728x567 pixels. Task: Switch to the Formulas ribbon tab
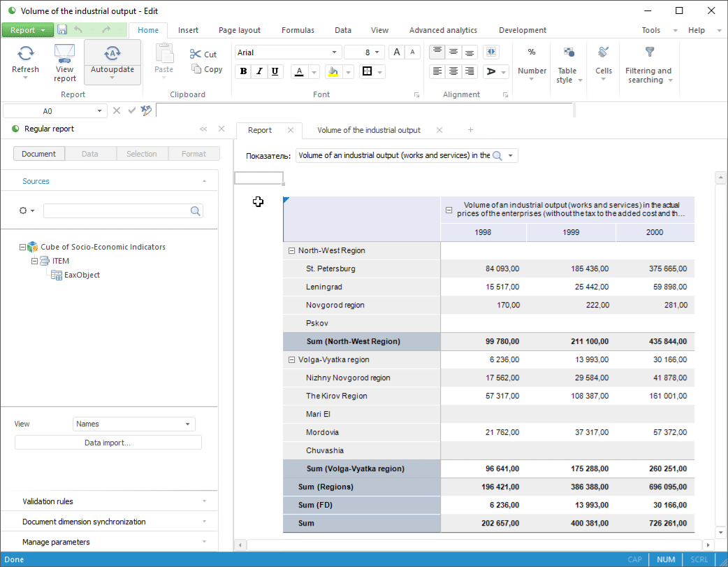[x=298, y=30]
